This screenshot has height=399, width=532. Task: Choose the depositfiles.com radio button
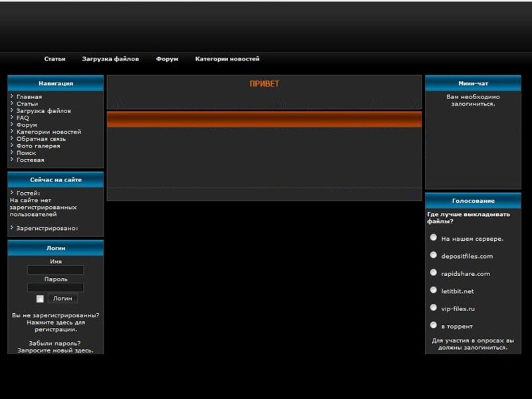click(434, 255)
